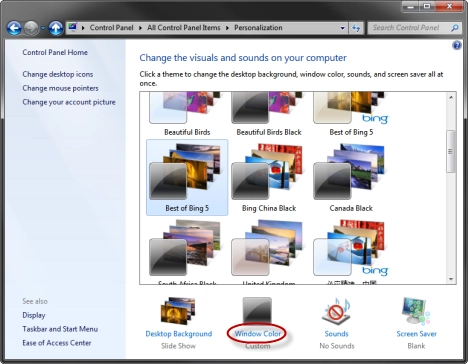Click the theme list scrollbar down arrow

coord(451,279)
